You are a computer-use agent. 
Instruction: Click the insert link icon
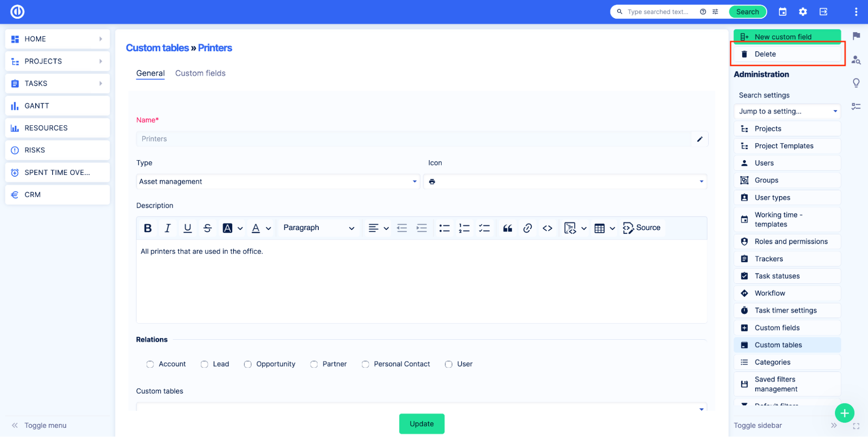pos(527,228)
